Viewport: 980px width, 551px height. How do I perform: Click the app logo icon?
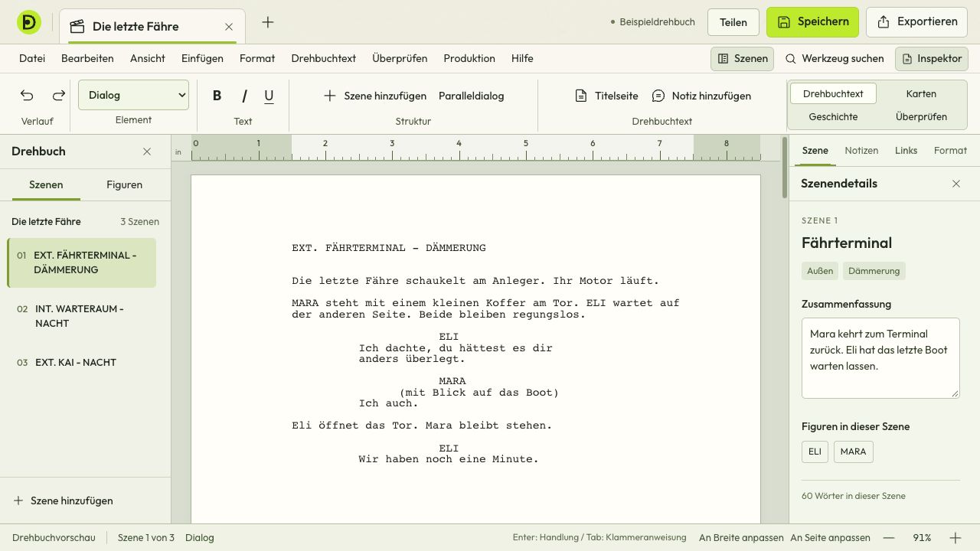point(29,22)
